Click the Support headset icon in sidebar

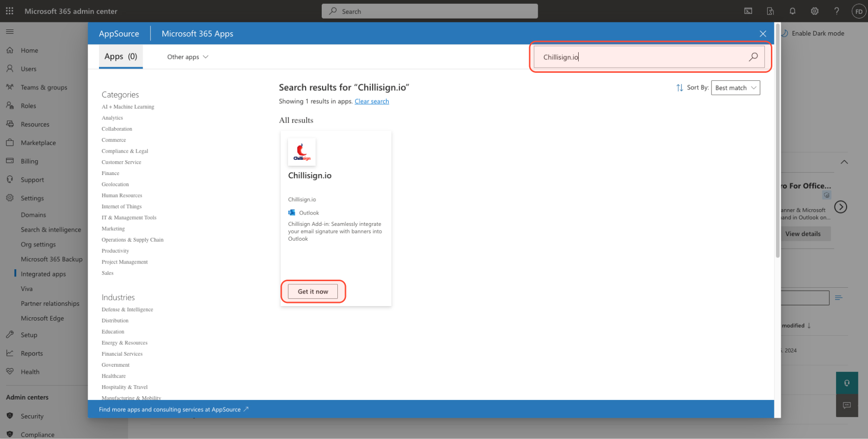coord(10,179)
